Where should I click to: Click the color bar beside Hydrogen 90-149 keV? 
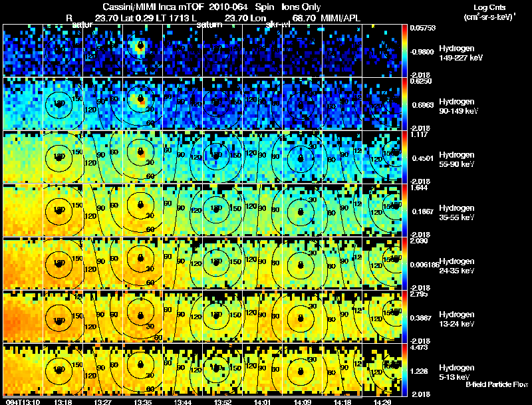click(x=404, y=104)
